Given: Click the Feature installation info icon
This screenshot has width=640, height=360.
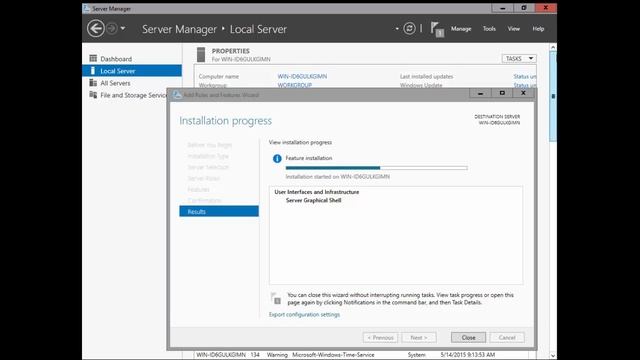Looking at the screenshot, I should pyautogui.click(x=277, y=158).
